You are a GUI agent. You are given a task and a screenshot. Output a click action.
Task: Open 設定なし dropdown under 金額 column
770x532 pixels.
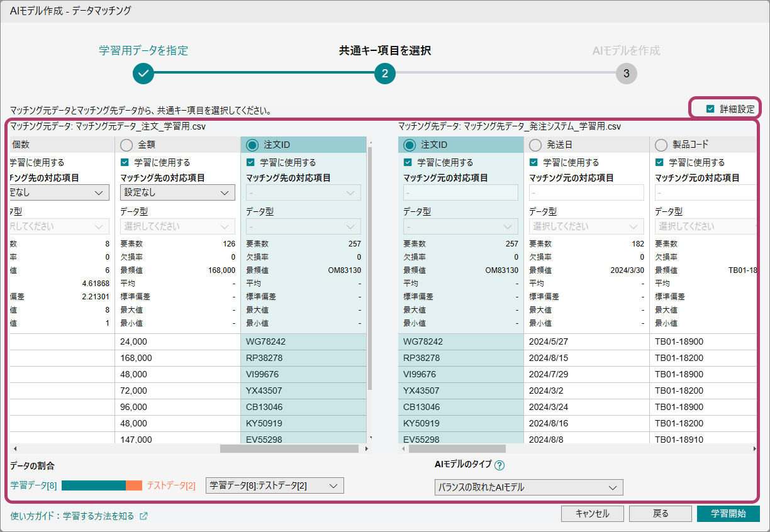tap(177, 192)
